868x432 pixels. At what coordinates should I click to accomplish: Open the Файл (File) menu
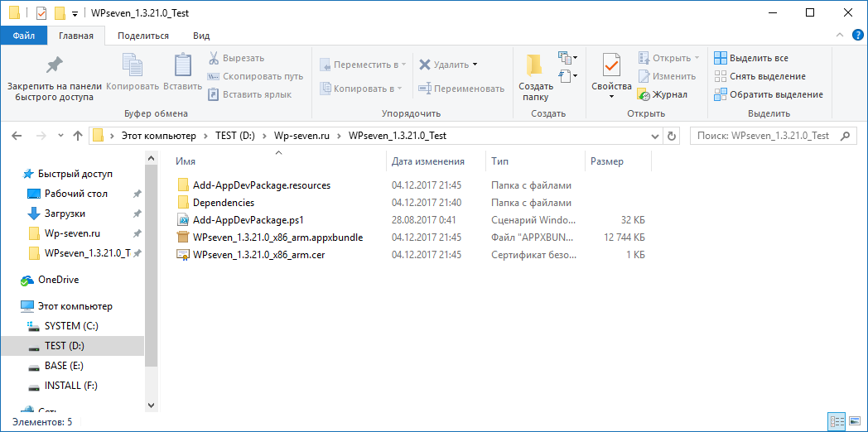(x=24, y=36)
